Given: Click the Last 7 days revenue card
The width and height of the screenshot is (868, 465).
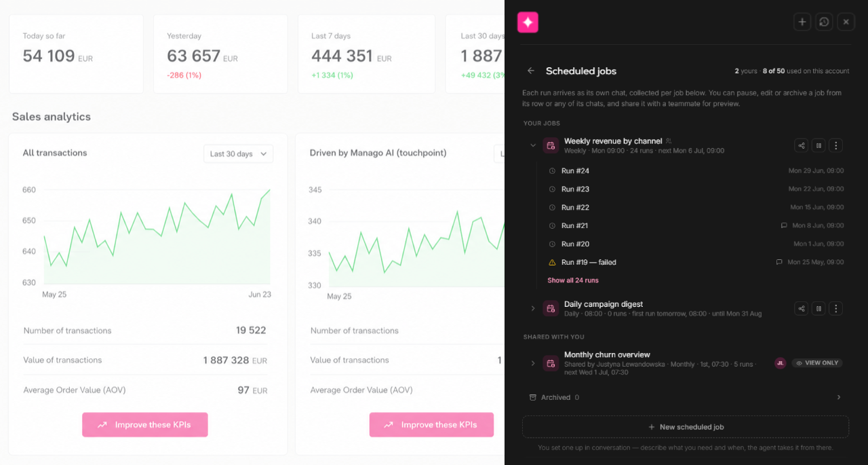Looking at the screenshot, I should coord(366,54).
